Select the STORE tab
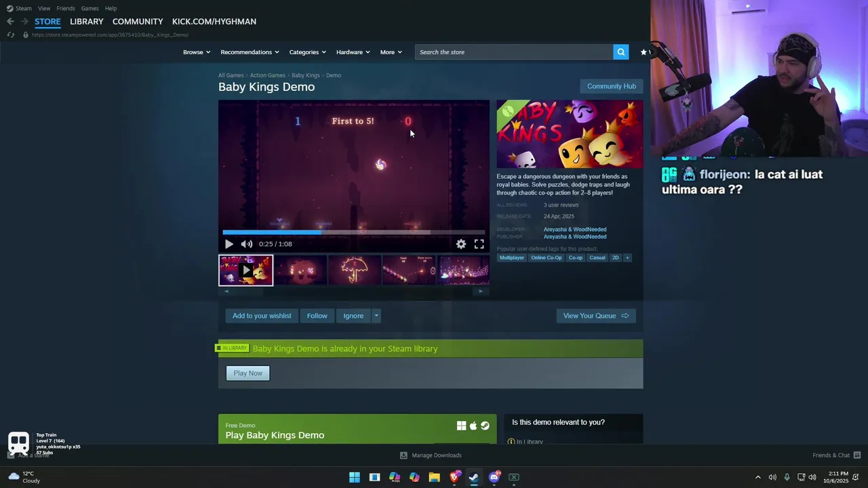The width and height of the screenshot is (868, 488). tap(47, 22)
